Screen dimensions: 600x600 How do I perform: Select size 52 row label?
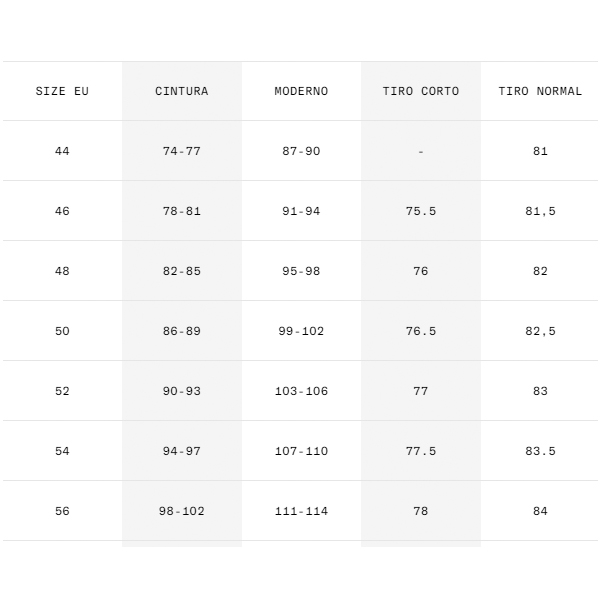[x=62, y=391]
